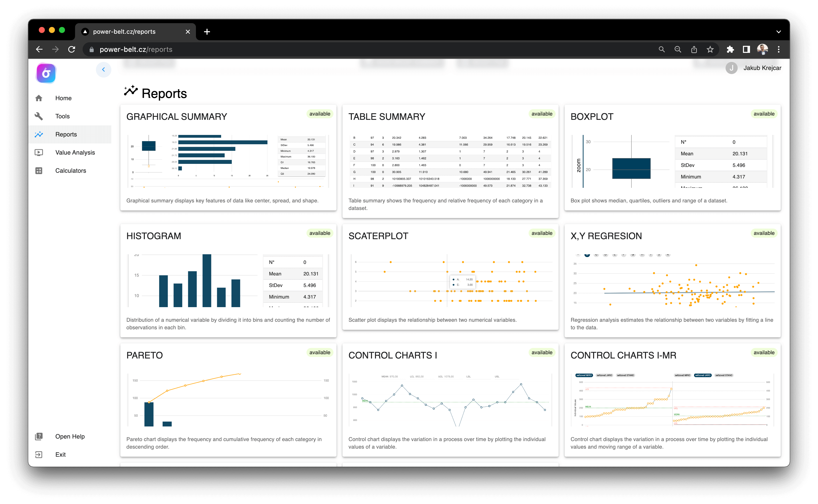This screenshot has height=504, width=818.
Task: Click the Histogram bar chart preview
Action: (228, 281)
